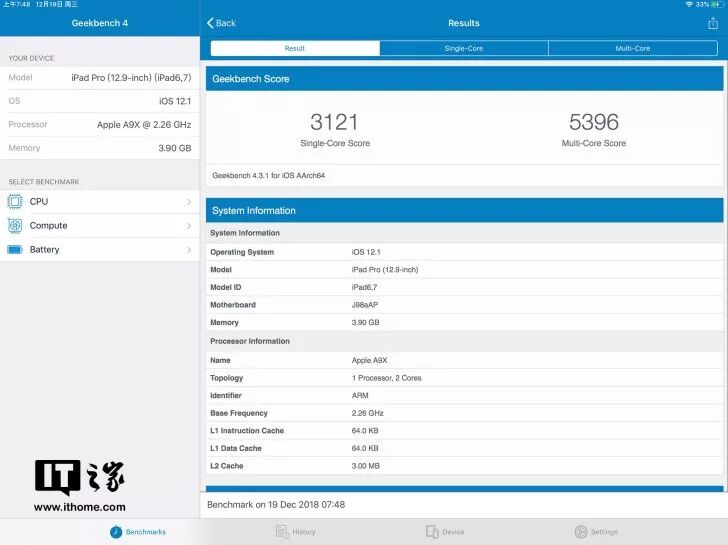Select the Geekbench Score section header
728x545 pixels.
pyautogui.click(x=464, y=79)
